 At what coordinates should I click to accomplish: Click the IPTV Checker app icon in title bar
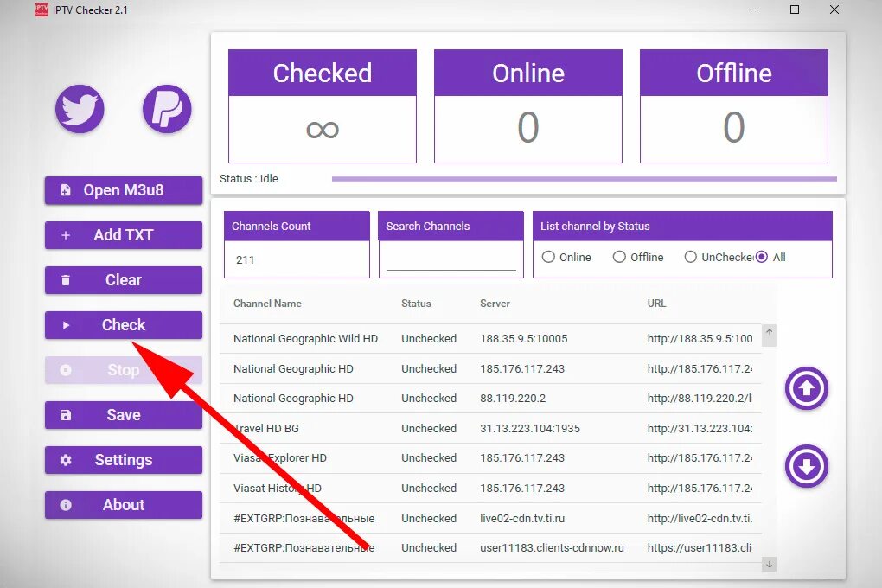click(x=41, y=10)
